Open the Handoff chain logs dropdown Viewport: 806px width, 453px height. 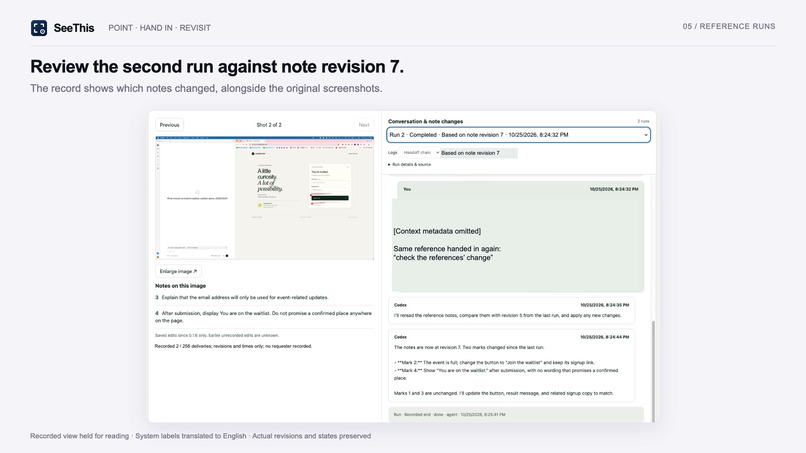coord(420,153)
